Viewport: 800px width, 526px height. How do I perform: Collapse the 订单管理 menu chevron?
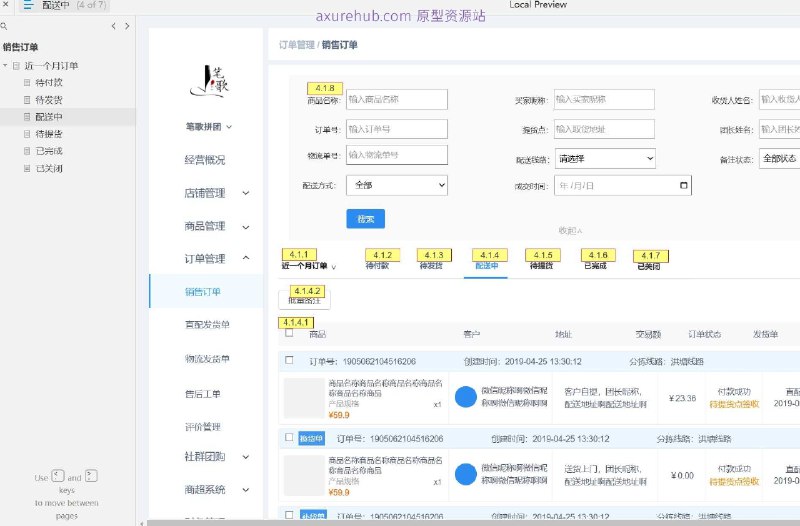[x=245, y=258]
